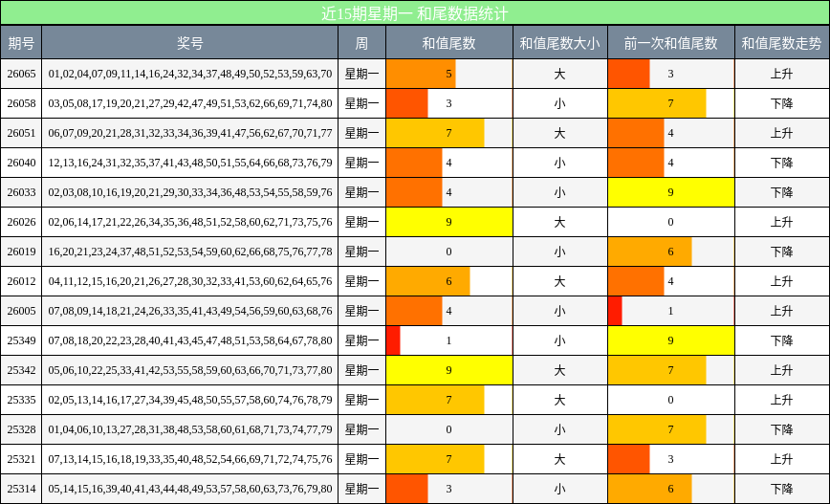Select period number 26065
Image resolution: width=830 pixels, height=504 pixels.
tap(21, 74)
